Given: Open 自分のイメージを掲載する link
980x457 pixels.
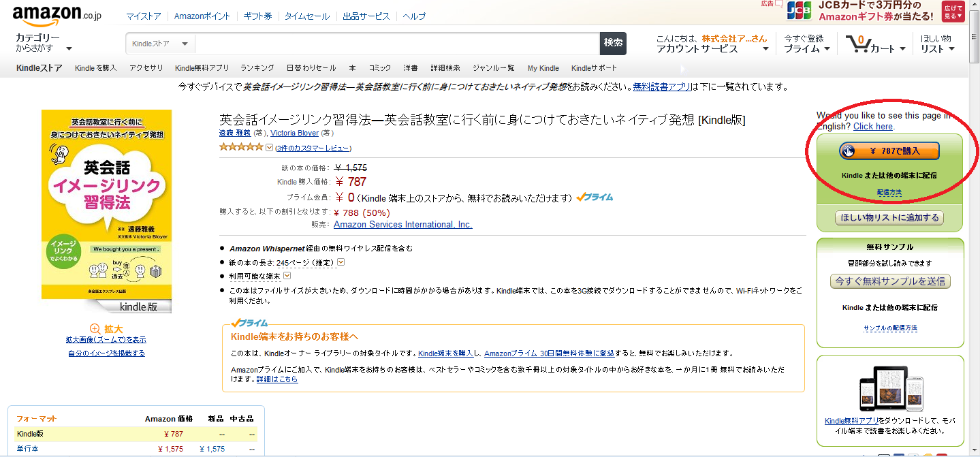Looking at the screenshot, I should tap(106, 353).
